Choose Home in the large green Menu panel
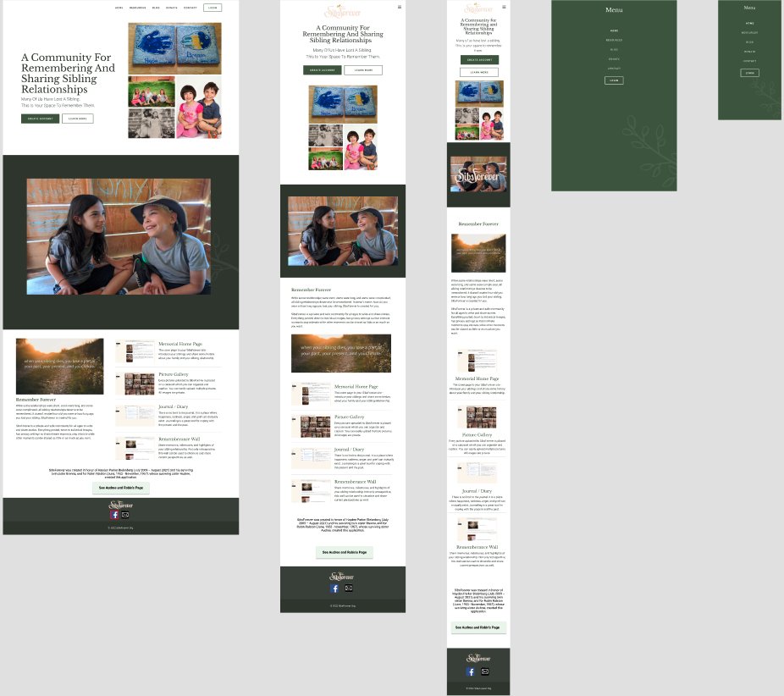The height and width of the screenshot is (696, 784). pos(614,30)
